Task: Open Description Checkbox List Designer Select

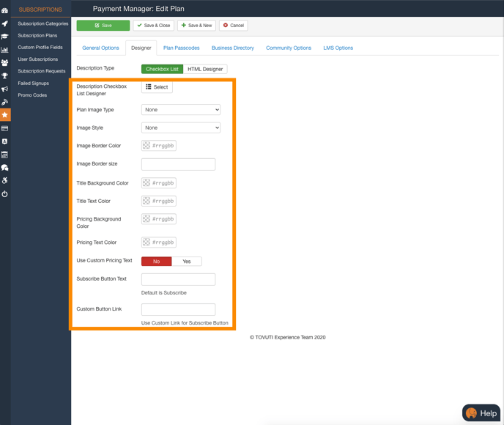Action: click(x=157, y=87)
